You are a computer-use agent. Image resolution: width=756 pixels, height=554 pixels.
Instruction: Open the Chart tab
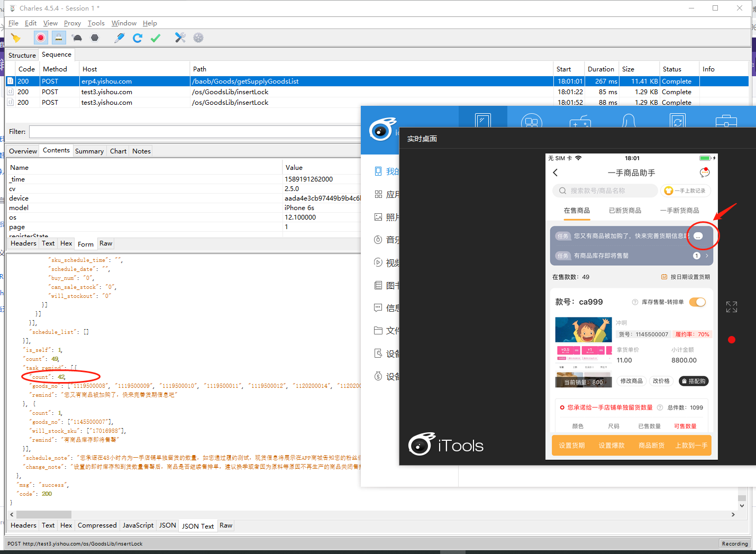(x=118, y=151)
